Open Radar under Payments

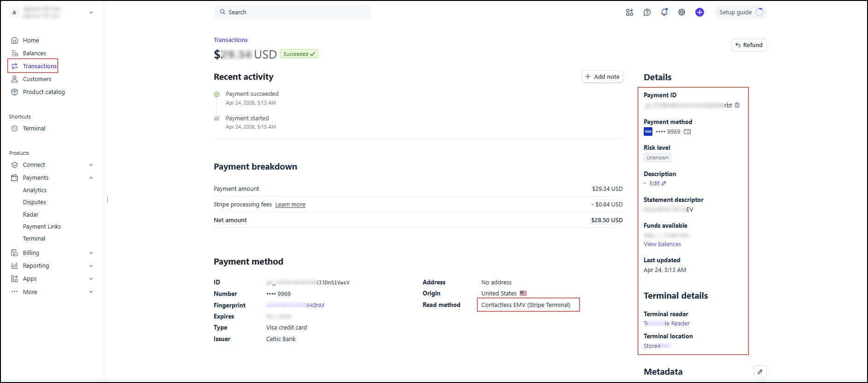click(31, 215)
